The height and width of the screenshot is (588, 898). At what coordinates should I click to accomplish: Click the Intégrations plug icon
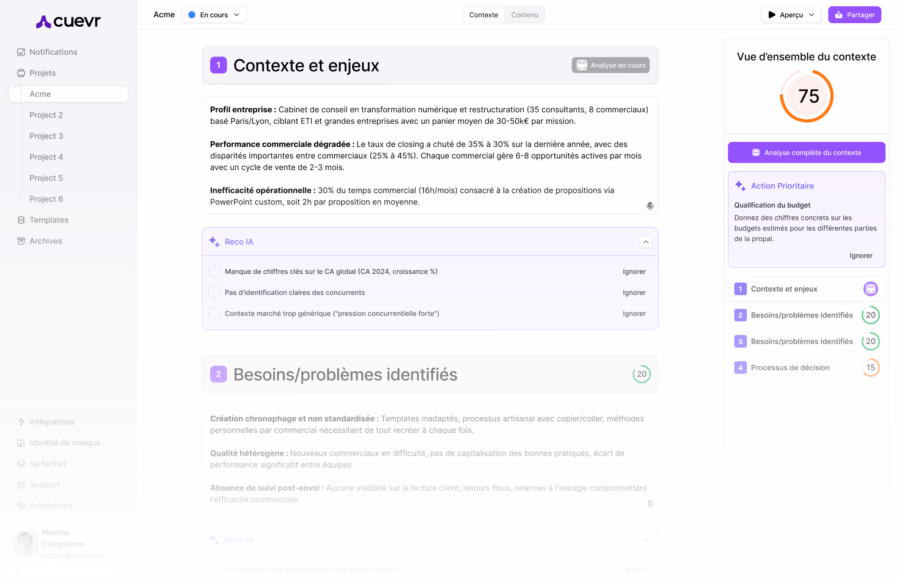[x=21, y=422]
